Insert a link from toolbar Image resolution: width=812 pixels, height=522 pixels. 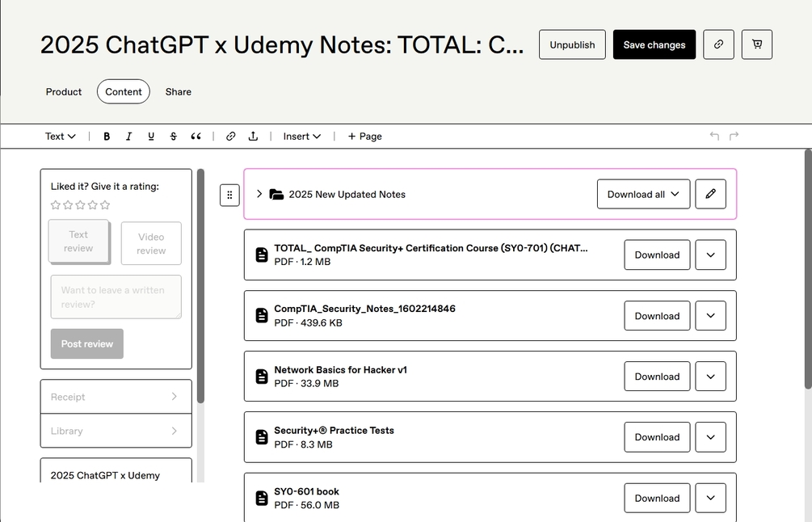231,137
